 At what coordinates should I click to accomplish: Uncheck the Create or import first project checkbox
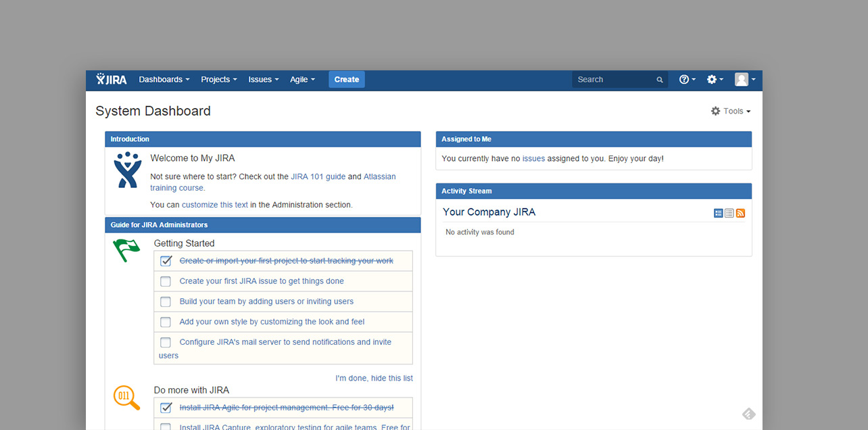tap(166, 261)
